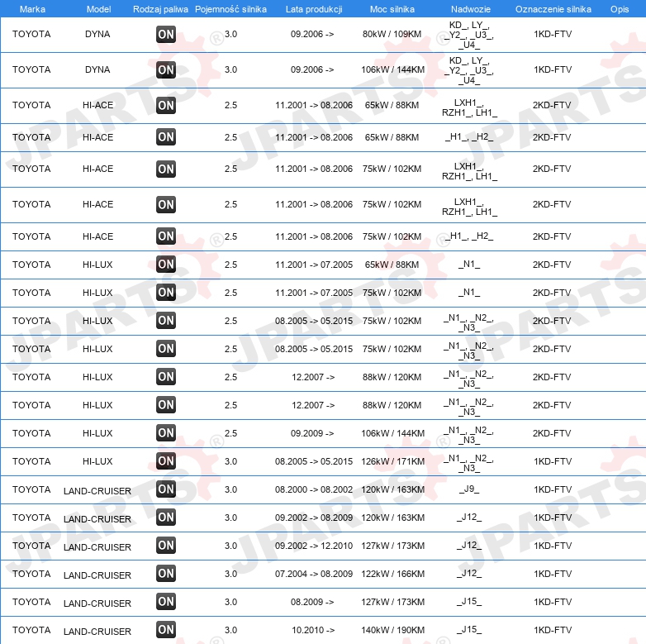
Task: Select 2KD-FTV engine code in HI-LUX 106kW/144KM row
Action: coord(552,433)
